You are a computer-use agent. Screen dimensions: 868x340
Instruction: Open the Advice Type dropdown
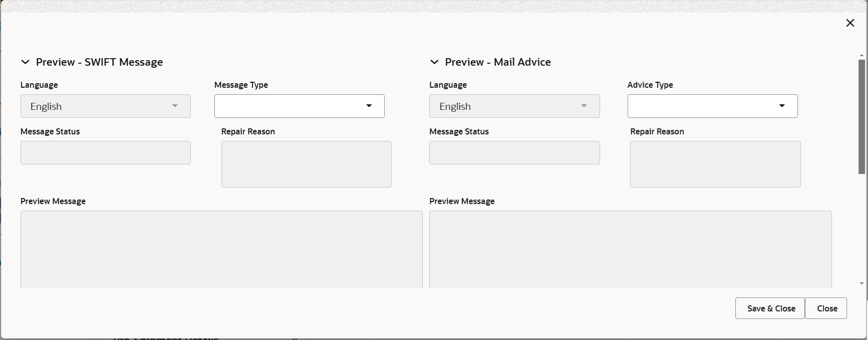pyautogui.click(x=712, y=106)
